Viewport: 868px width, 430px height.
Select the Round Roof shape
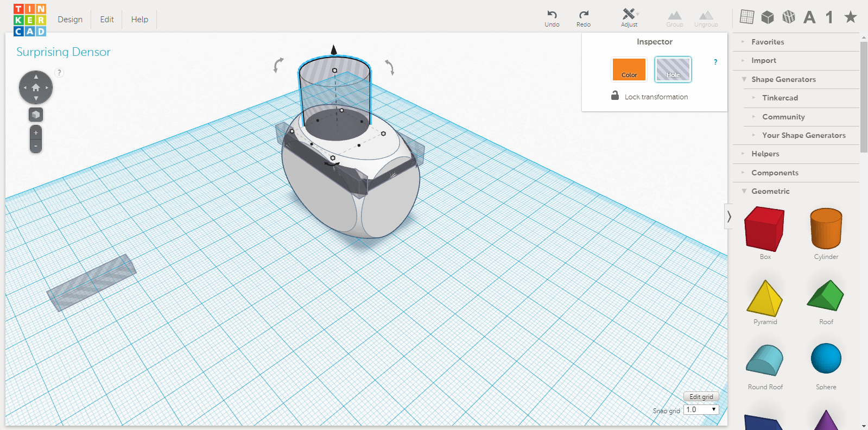[765, 360]
